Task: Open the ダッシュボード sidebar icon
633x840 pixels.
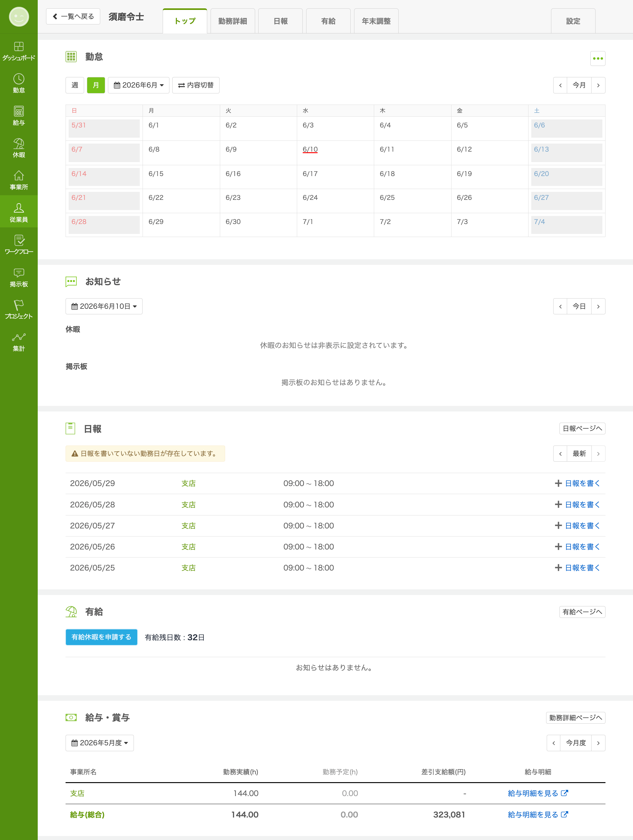Action: (x=19, y=51)
